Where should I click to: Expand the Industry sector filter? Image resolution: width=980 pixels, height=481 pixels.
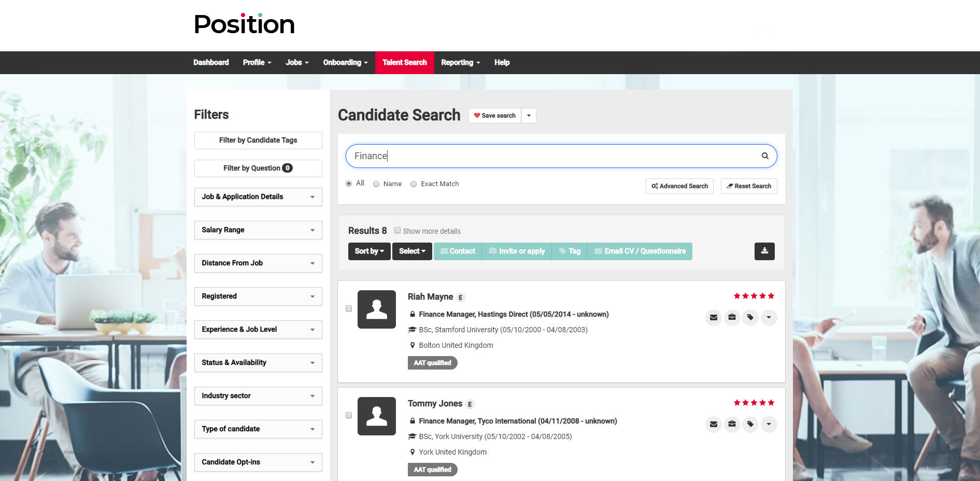tap(258, 396)
